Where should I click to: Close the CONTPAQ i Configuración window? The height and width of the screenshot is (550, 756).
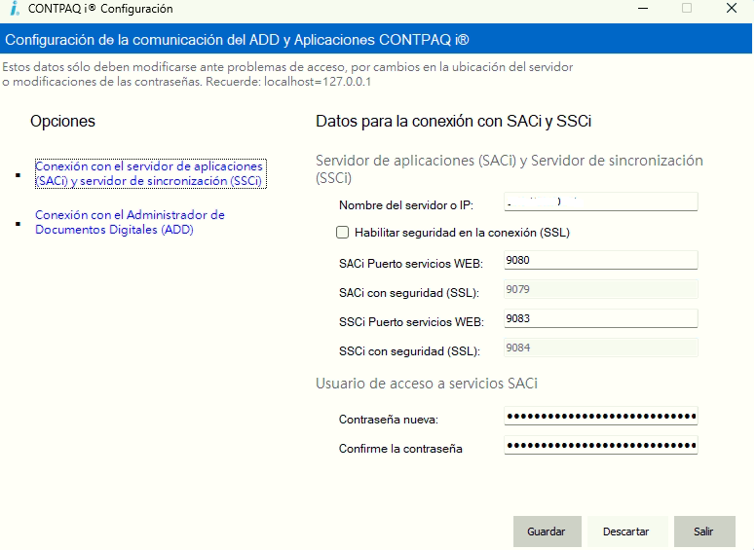coord(732,9)
